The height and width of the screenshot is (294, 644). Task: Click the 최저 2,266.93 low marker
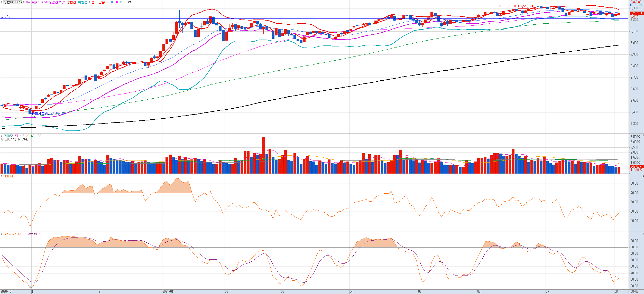(x=49, y=113)
